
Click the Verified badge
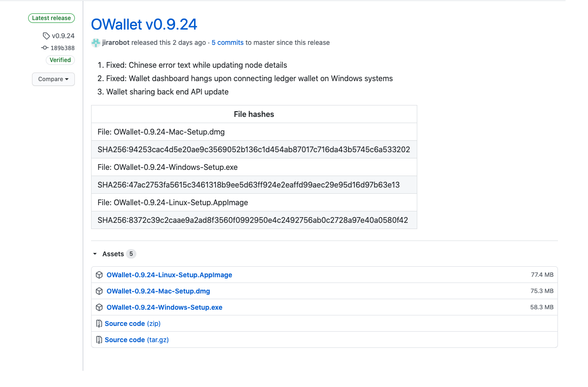tap(61, 60)
